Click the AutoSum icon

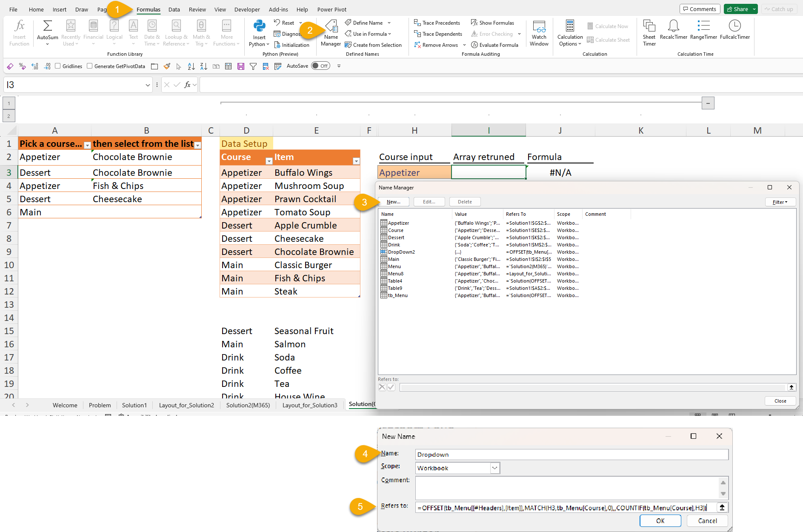47,26
